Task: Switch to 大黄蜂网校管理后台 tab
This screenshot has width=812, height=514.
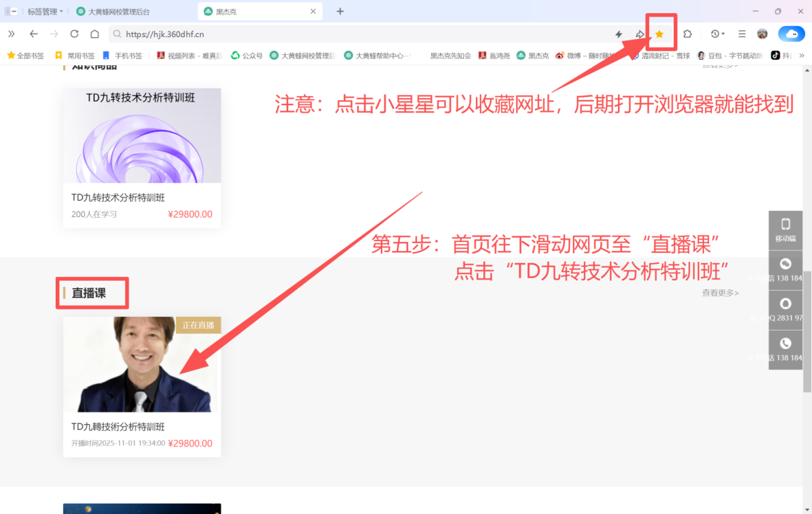Action: coord(118,12)
